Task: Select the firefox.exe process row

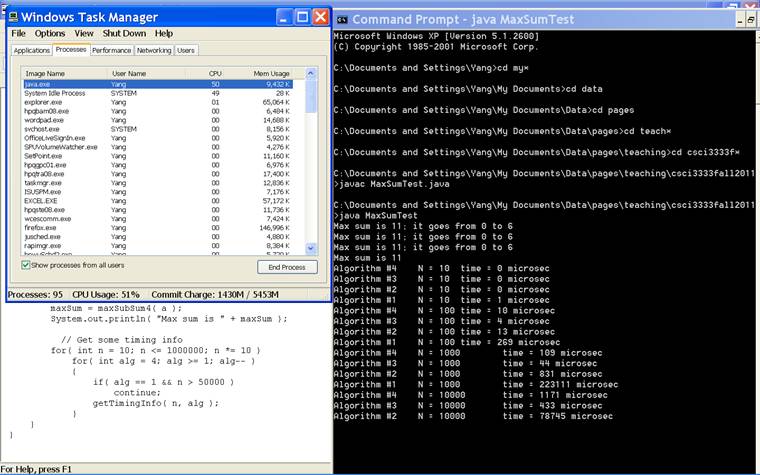Action: [x=40, y=227]
